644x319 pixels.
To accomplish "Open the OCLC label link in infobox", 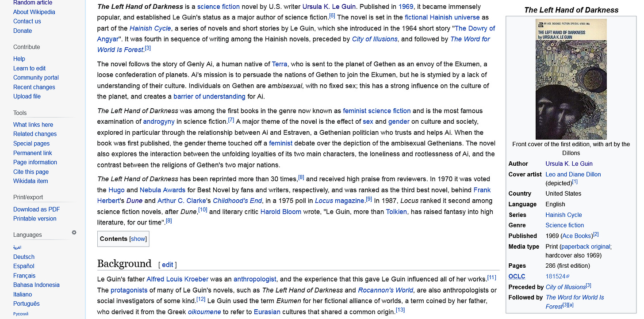I will click(517, 277).
